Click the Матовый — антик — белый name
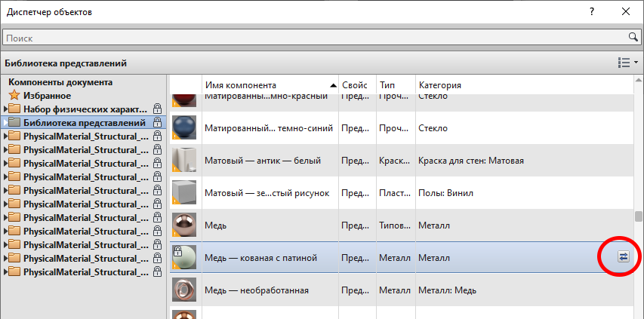Screen dimensions: 644x319 point(263,161)
